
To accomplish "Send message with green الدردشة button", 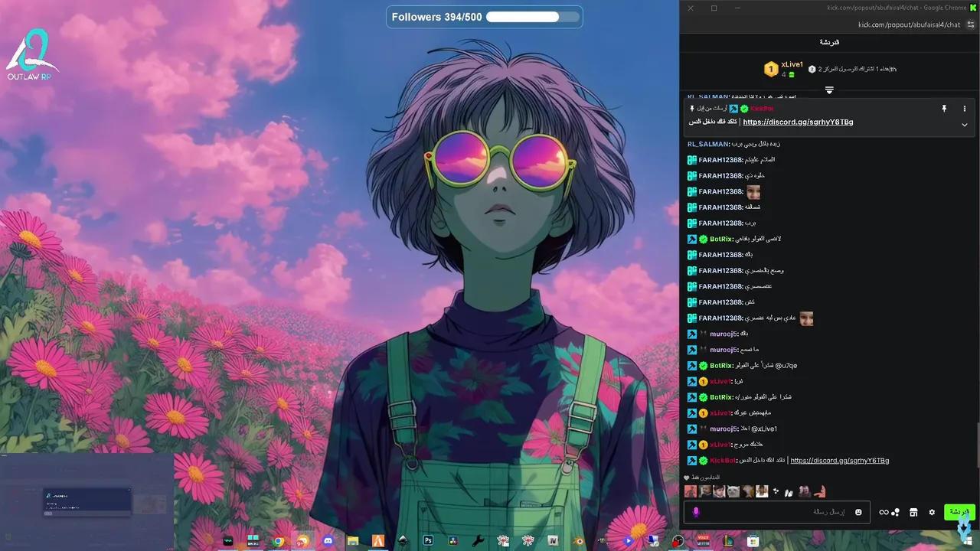I will pyautogui.click(x=959, y=512).
